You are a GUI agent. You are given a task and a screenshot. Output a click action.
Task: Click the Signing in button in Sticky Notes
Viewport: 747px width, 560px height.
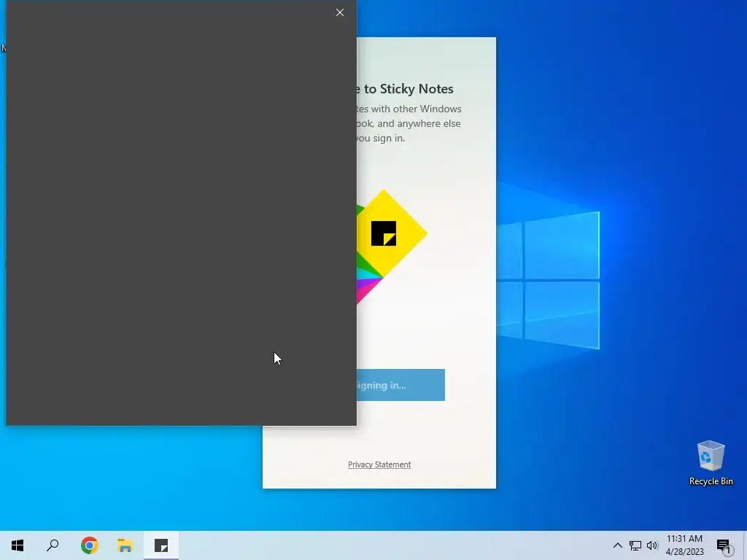tap(400, 385)
